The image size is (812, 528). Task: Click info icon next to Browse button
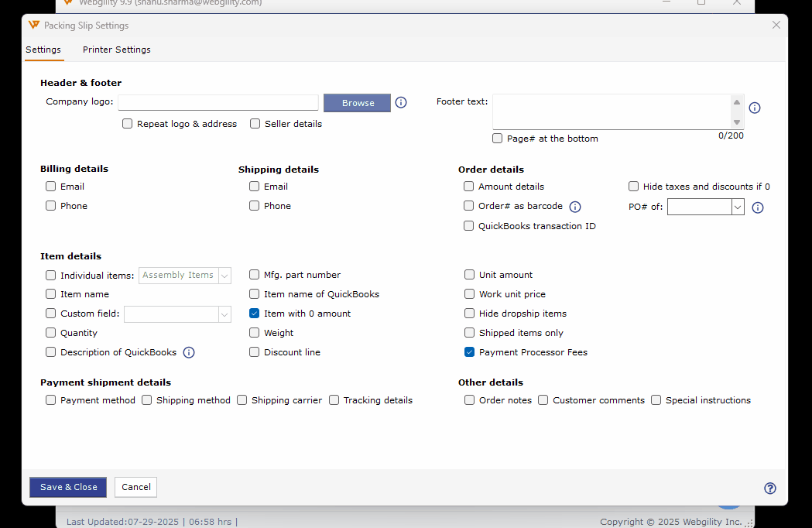click(x=401, y=102)
